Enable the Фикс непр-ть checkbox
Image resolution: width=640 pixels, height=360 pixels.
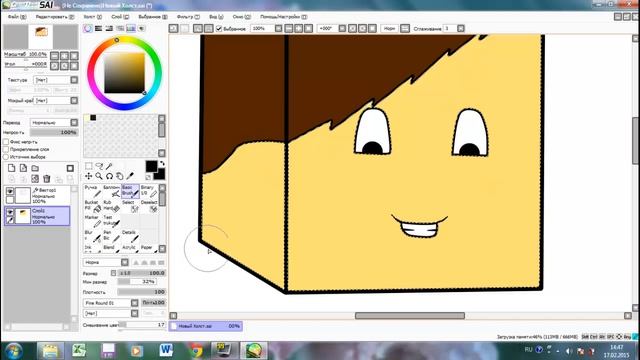[6, 142]
